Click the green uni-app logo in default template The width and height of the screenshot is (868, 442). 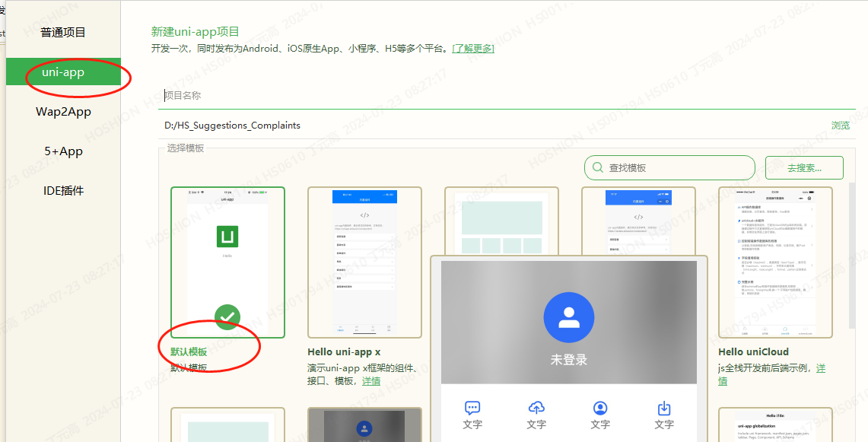click(x=227, y=236)
